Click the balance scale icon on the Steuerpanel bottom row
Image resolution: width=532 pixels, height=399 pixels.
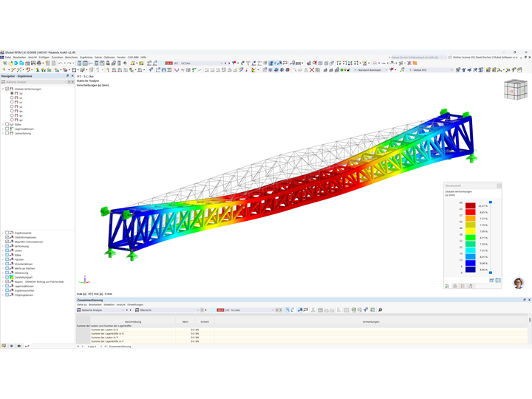(455, 286)
